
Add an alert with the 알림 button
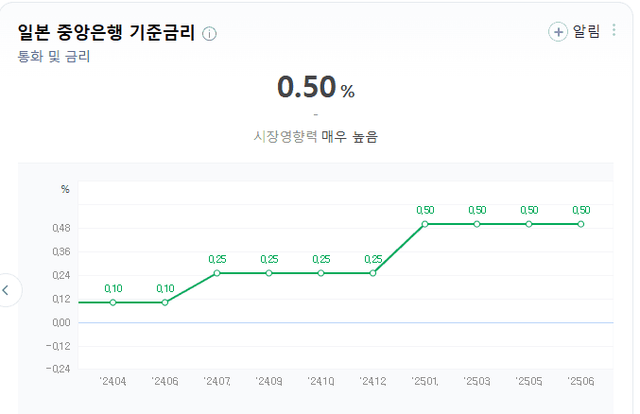tap(574, 32)
